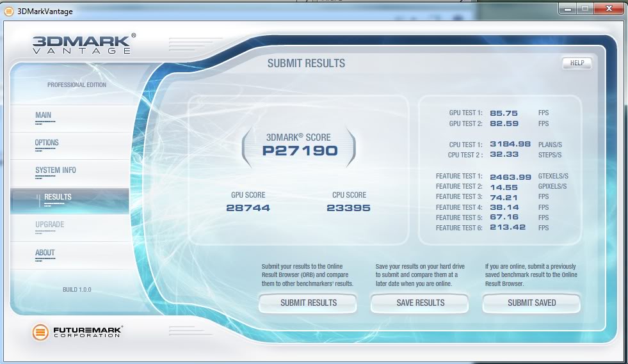Open the About section
Viewport: 628px width, 364px height.
coord(45,253)
